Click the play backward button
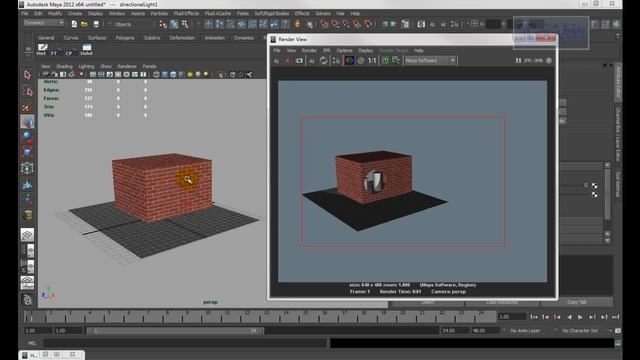This screenshot has width=640, height=360. pos(569,317)
